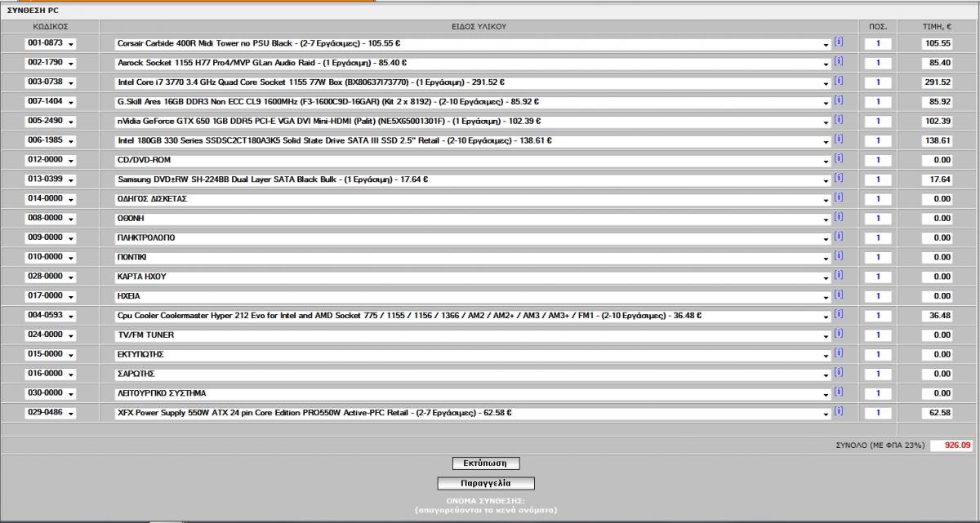Click quantity field for Intel Core i7 3770
The image size is (980, 523).
(x=878, y=82)
